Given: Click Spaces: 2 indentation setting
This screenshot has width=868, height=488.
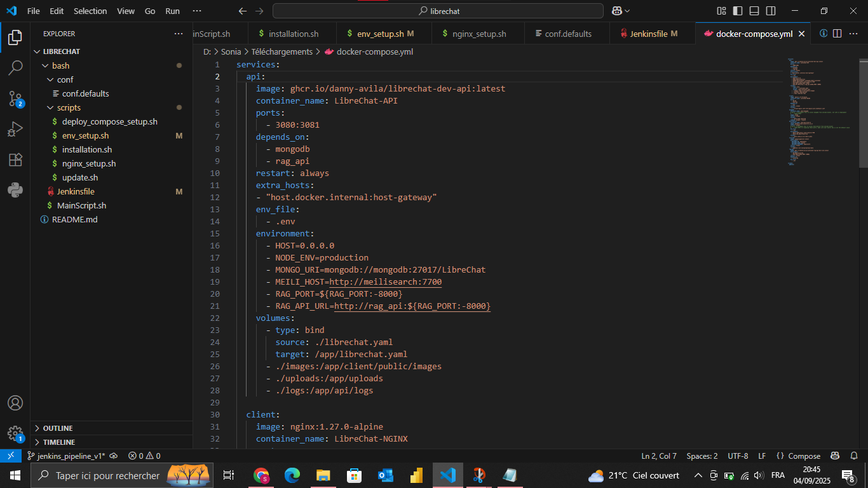Looking at the screenshot, I should [x=702, y=456].
